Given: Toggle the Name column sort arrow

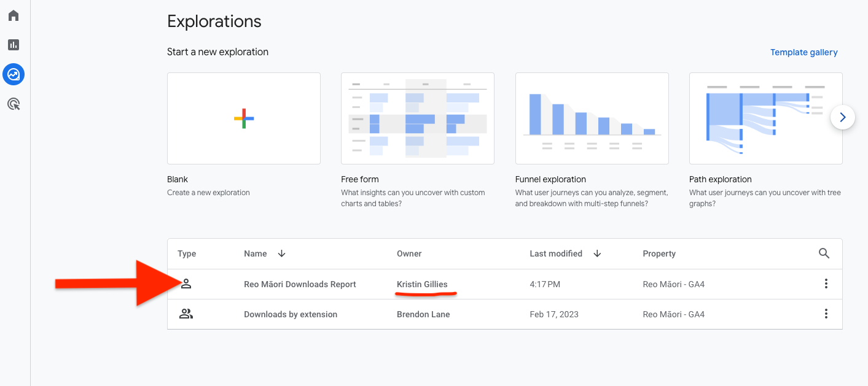Looking at the screenshot, I should coord(281,253).
